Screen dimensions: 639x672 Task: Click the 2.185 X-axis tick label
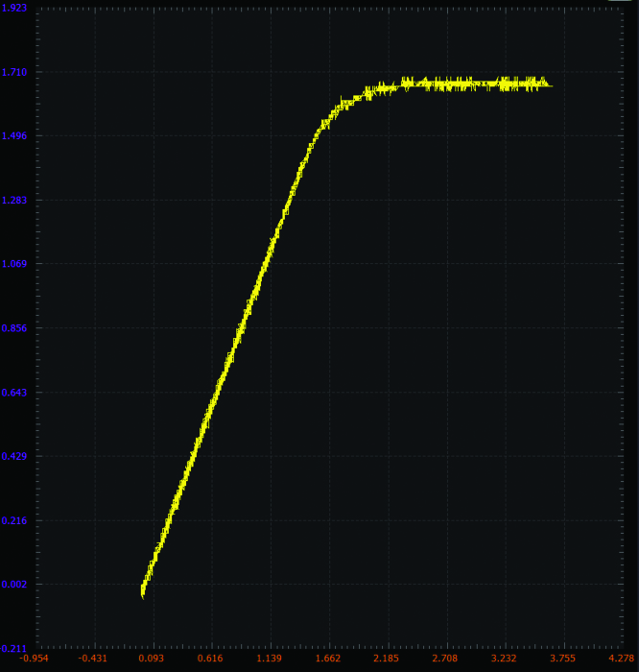click(x=387, y=659)
